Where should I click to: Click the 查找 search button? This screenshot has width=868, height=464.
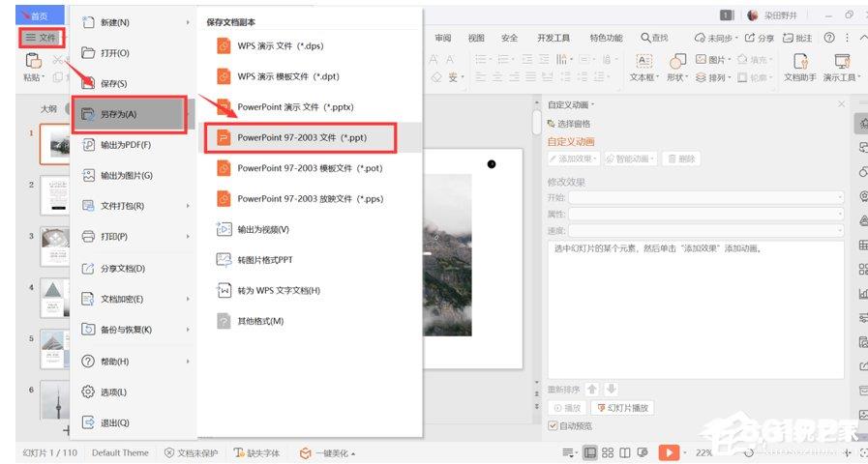pos(654,38)
